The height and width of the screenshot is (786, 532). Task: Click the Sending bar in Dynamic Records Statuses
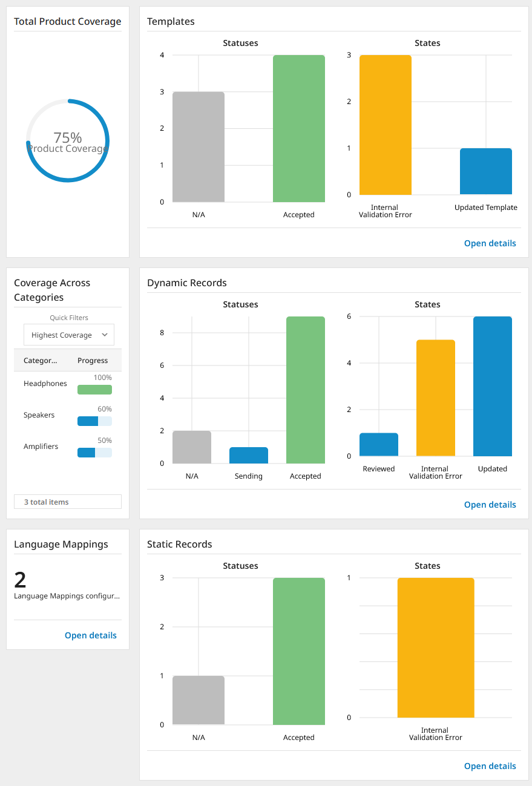pos(249,455)
